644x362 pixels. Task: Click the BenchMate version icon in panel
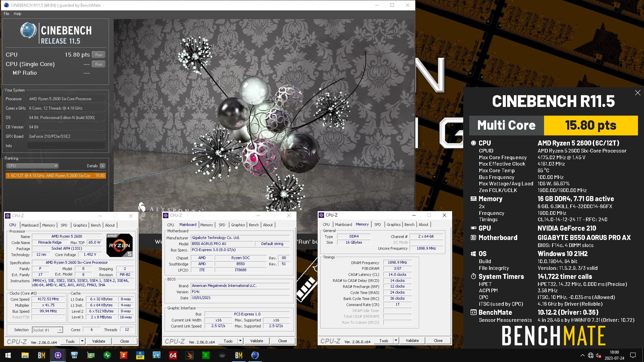473,312
